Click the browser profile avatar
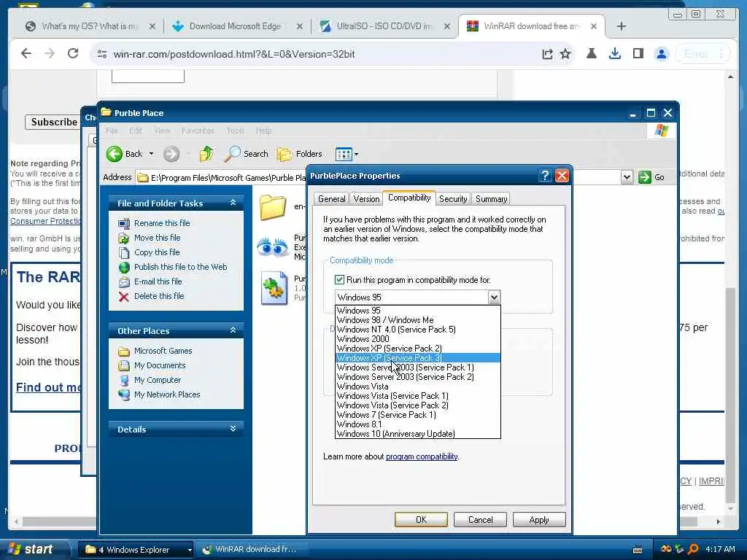 click(x=661, y=54)
